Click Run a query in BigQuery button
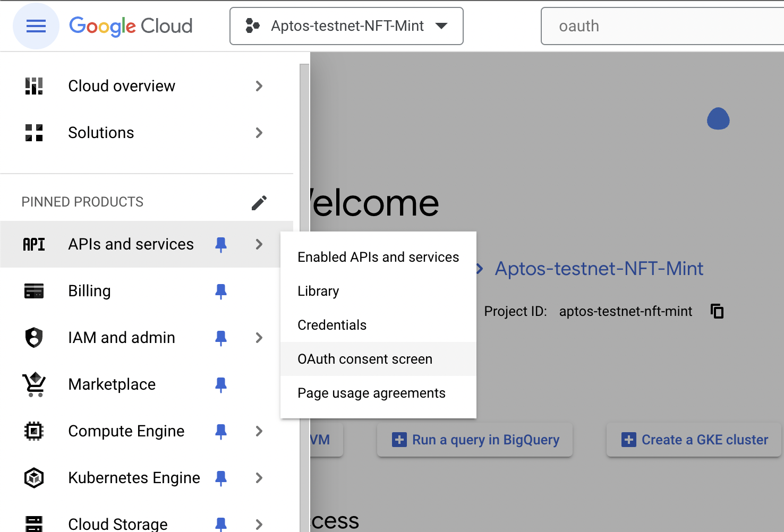The height and width of the screenshot is (532, 784). (475, 440)
